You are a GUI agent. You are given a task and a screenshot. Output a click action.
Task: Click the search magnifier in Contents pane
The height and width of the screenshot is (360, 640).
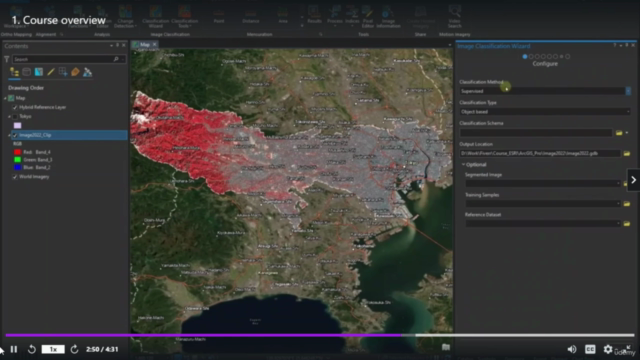[x=116, y=59]
